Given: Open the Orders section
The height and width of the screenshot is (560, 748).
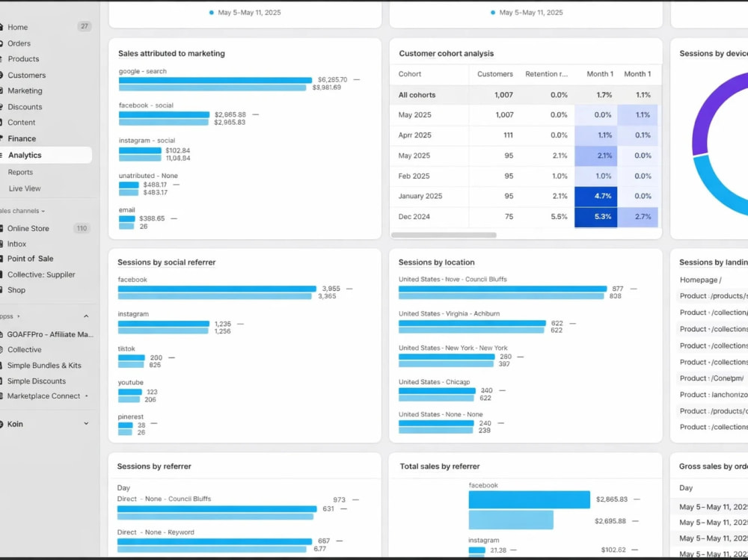Looking at the screenshot, I should [x=19, y=43].
